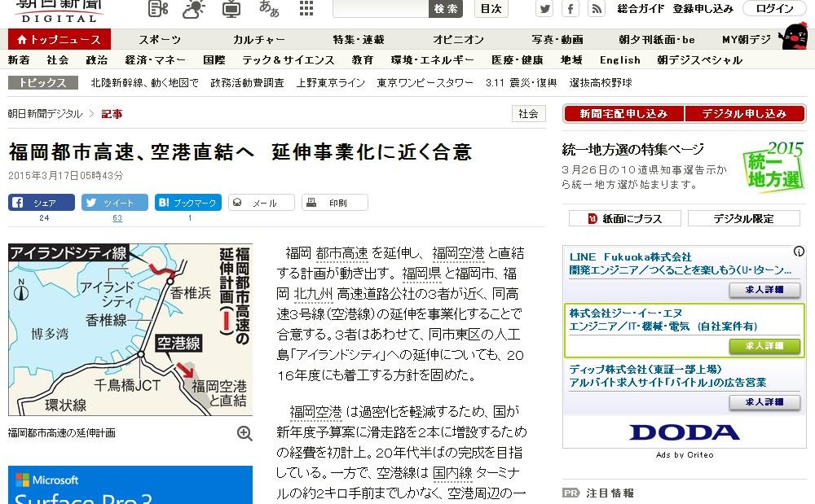Click the 検索 search button
Image resolution: width=815 pixels, height=504 pixels.
click(x=446, y=9)
